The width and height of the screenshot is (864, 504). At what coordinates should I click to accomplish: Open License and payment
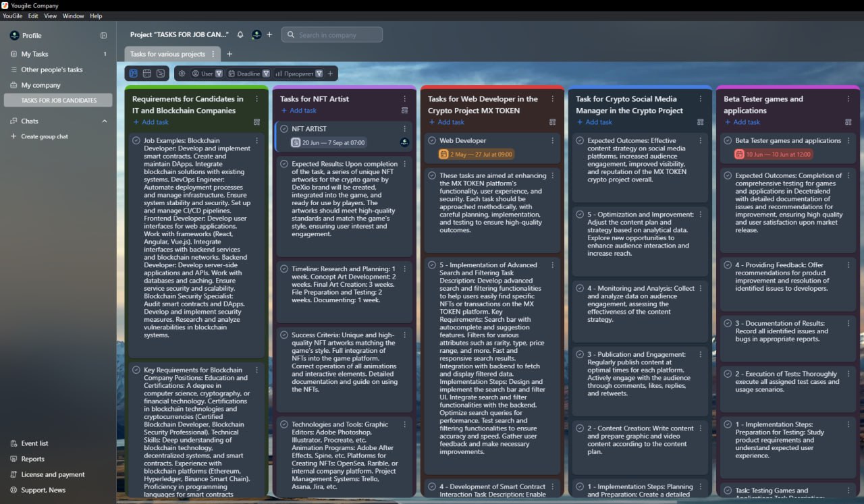point(53,474)
